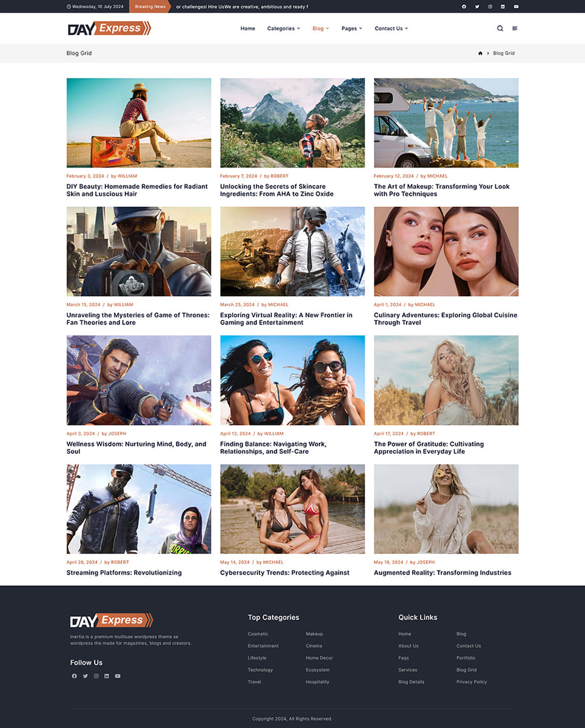Click the virtual reality gaming article thumbnail
Image resolution: width=585 pixels, height=728 pixels.
tap(292, 251)
